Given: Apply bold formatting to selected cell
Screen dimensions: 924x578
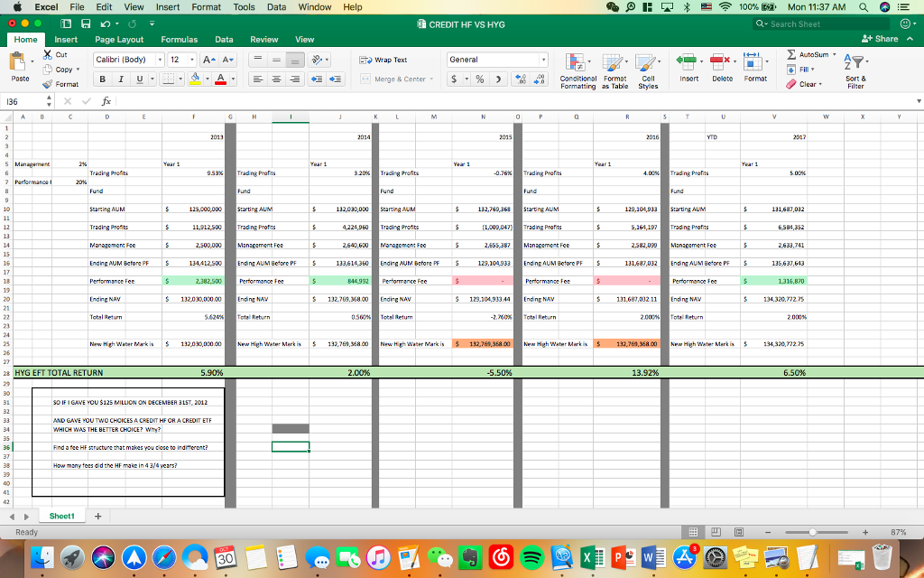Looking at the screenshot, I should [104, 79].
